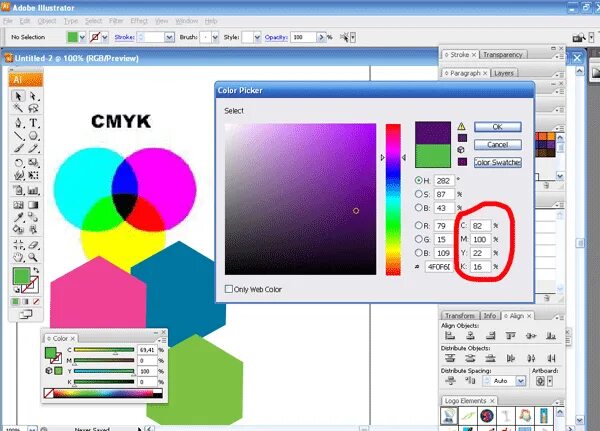Choose the Lasso tool
Viewport: 600px width, 431px height.
pos(33,108)
